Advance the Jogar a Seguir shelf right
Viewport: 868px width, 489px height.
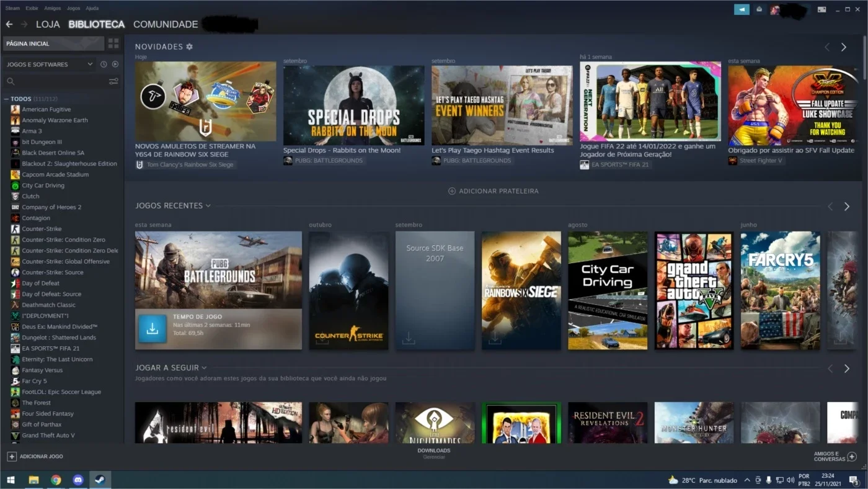click(x=847, y=369)
